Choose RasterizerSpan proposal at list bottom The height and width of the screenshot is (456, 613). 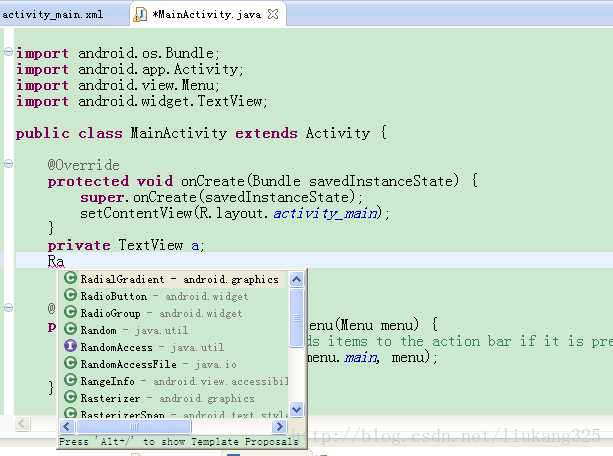coord(175,413)
